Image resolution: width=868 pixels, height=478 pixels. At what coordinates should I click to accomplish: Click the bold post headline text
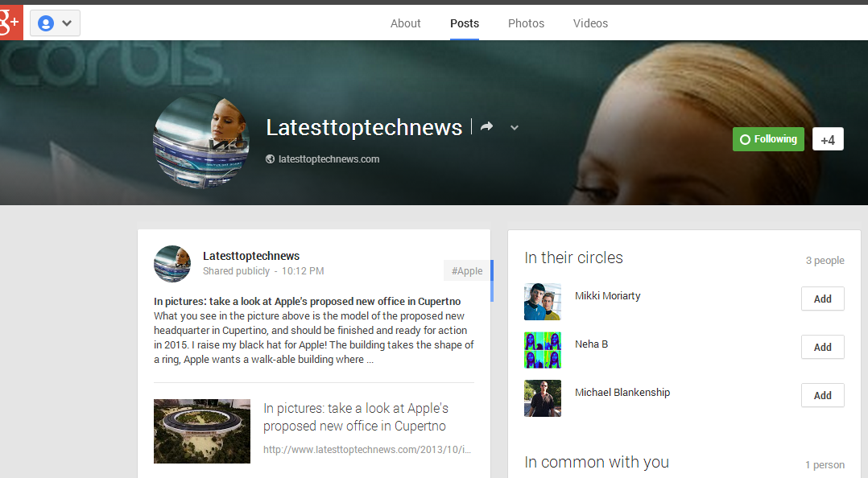(x=308, y=302)
